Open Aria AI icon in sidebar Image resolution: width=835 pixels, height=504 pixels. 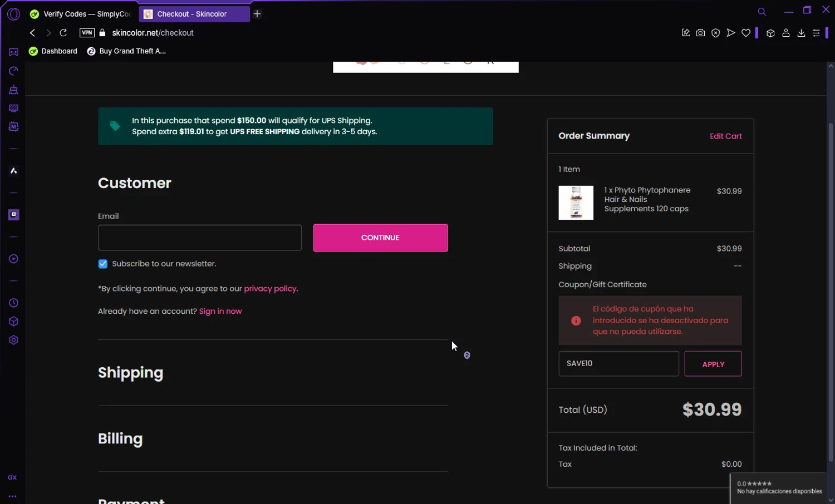[13, 171]
